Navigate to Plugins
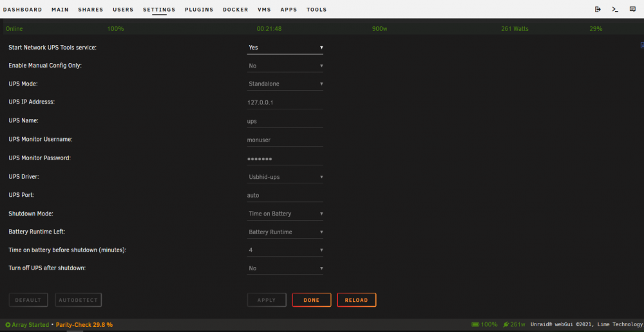 click(199, 10)
